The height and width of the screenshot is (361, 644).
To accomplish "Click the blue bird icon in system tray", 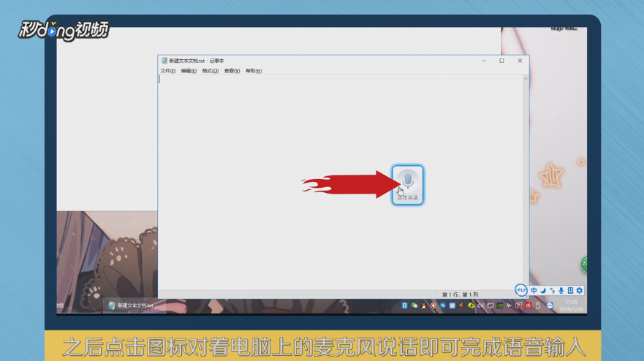I will coord(442,305).
